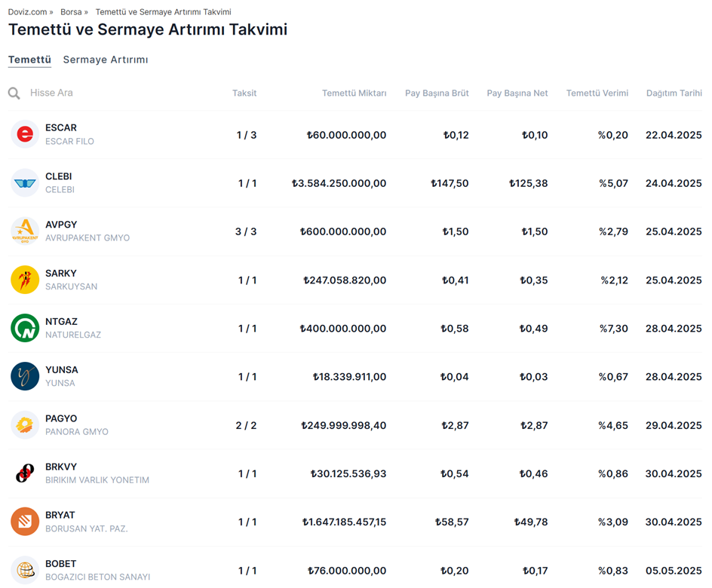
Task: Select the Temettü tab
Action: pos(29,60)
